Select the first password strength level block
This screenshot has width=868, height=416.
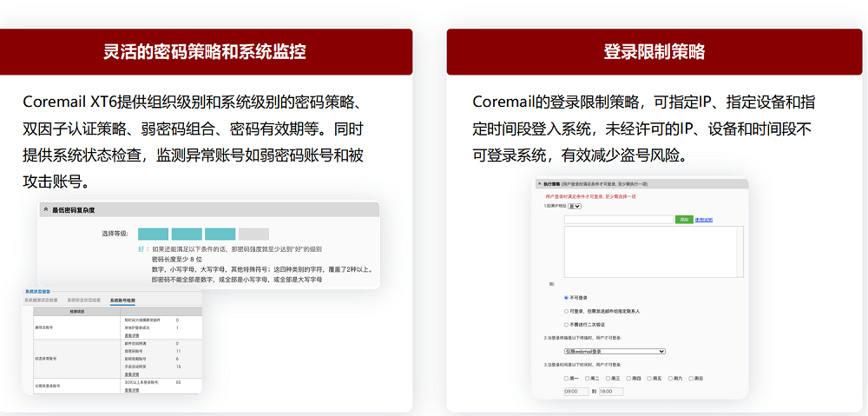(153, 234)
